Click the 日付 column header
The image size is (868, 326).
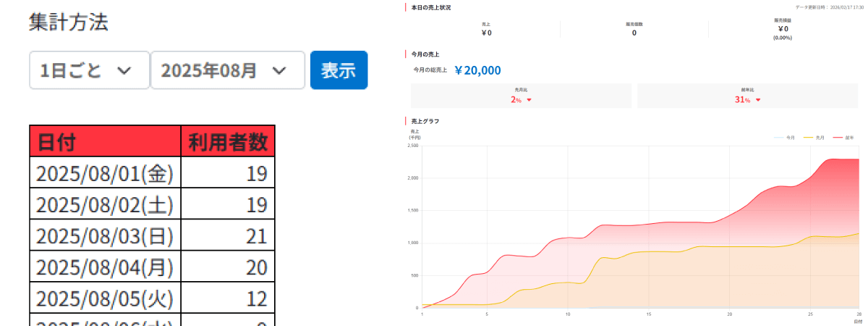click(x=105, y=141)
